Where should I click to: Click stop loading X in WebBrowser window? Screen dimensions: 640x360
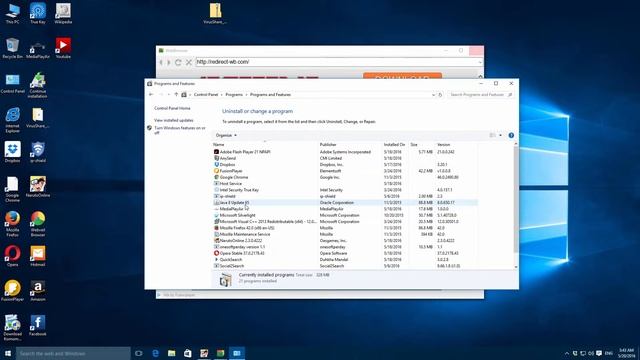pos(189,62)
